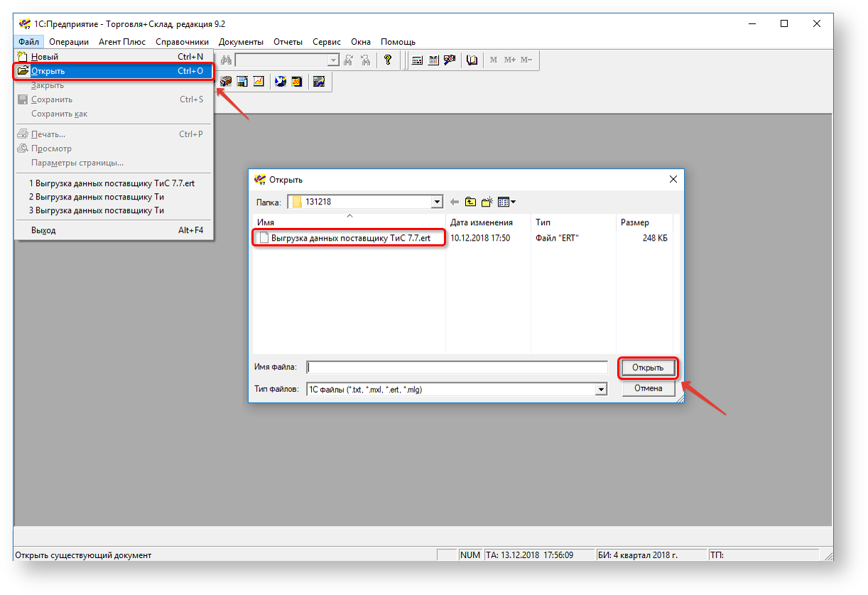Choose Выход in the Файл menu

click(x=114, y=230)
